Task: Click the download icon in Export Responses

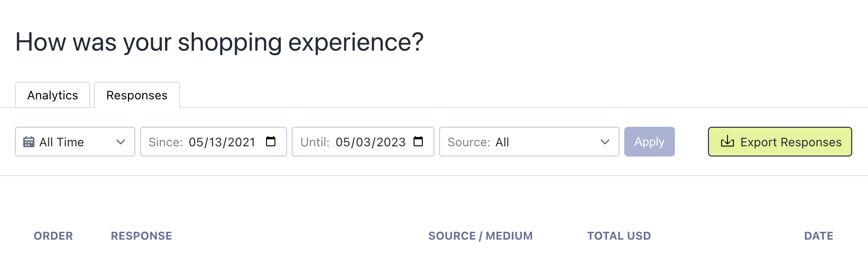Action: coord(727,142)
